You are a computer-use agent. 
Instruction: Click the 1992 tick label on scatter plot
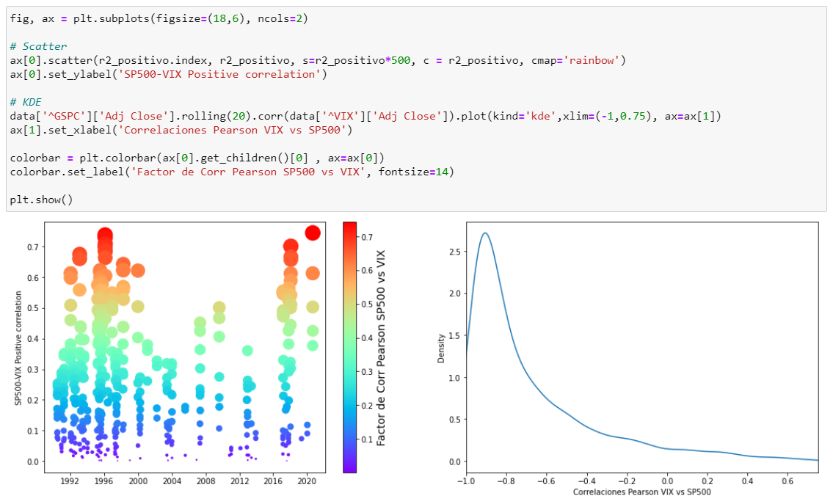[70, 482]
